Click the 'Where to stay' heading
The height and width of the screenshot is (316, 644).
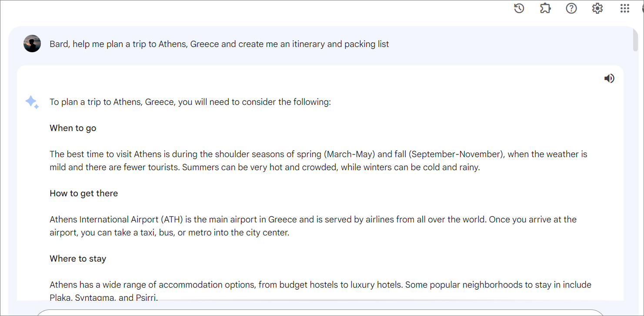[78, 259]
